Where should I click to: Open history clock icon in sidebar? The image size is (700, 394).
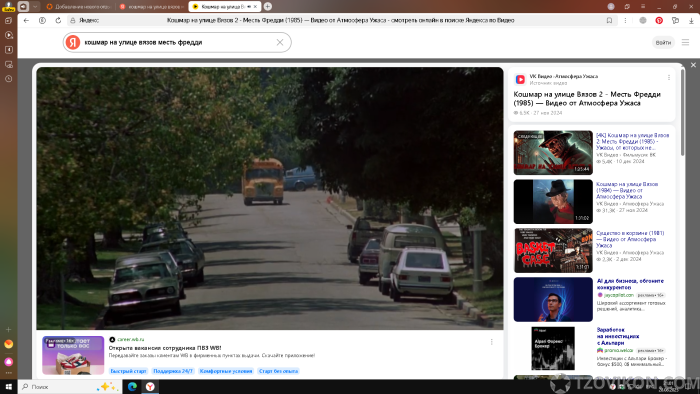(8, 79)
